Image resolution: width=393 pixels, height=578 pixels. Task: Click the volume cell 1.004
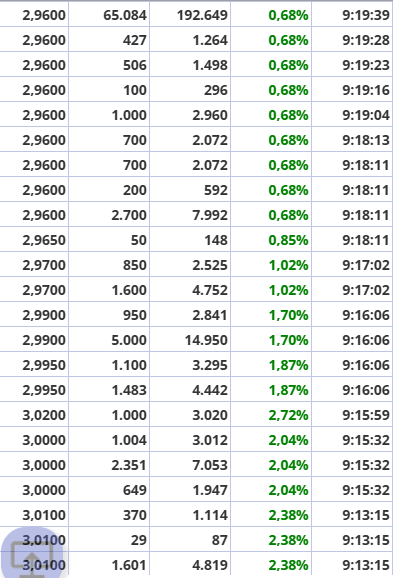click(x=109, y=439)
